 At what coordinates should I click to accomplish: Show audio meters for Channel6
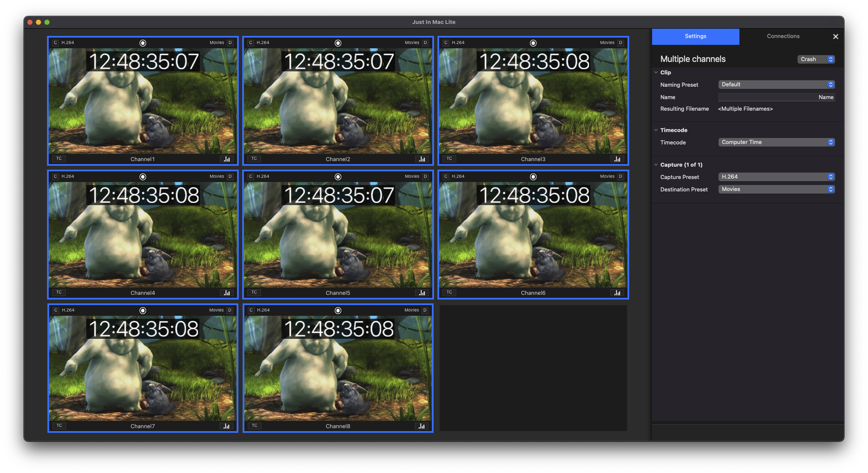tap(617, 293)
